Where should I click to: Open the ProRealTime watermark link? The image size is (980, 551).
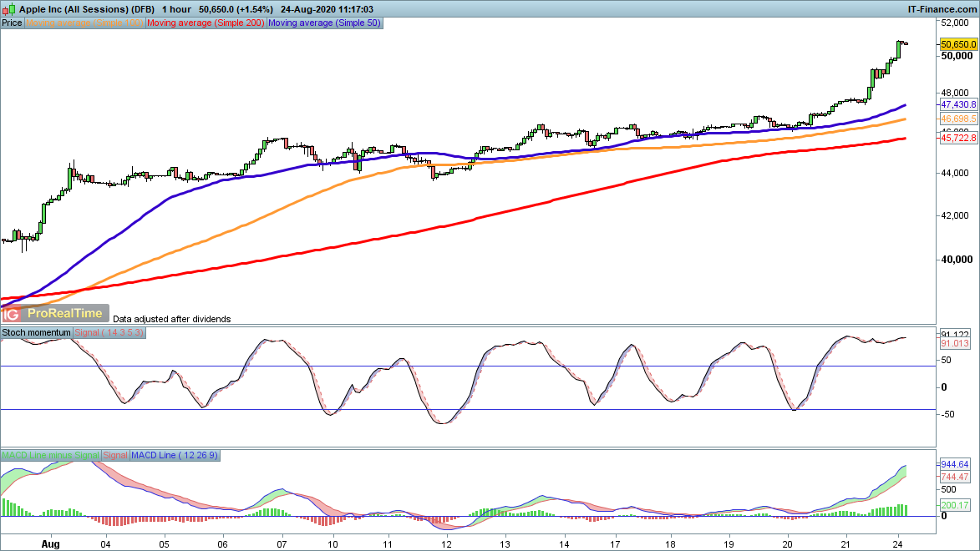click(65, 314)
